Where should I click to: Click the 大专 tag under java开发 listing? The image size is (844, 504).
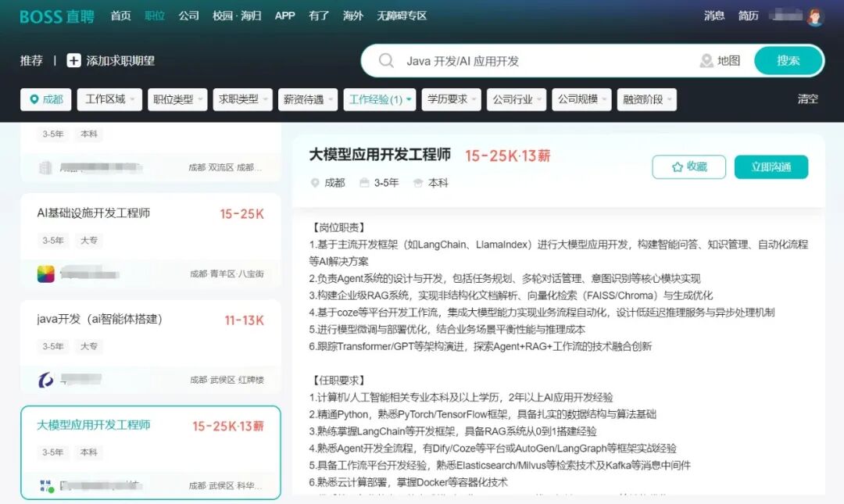(x=89, y=346)
